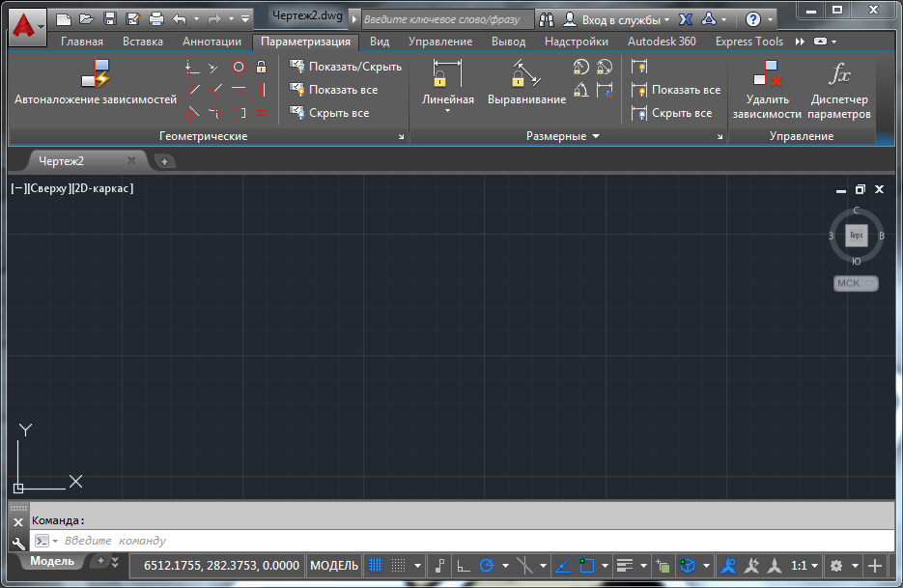
Task: Select the Smooth constraint icon
Action: click(214, 113)
